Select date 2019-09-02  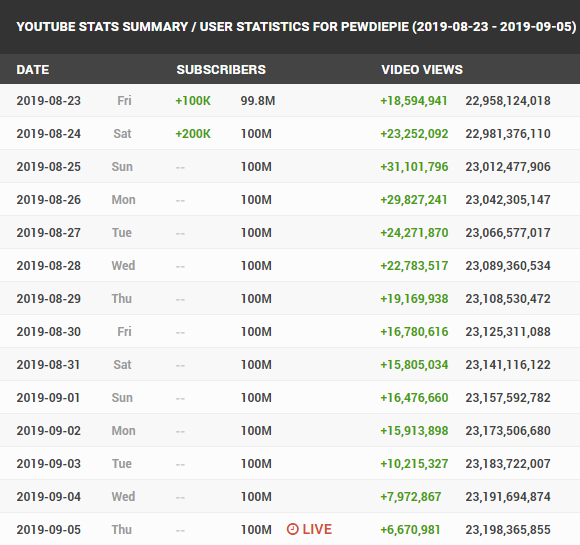click(48, 430)
